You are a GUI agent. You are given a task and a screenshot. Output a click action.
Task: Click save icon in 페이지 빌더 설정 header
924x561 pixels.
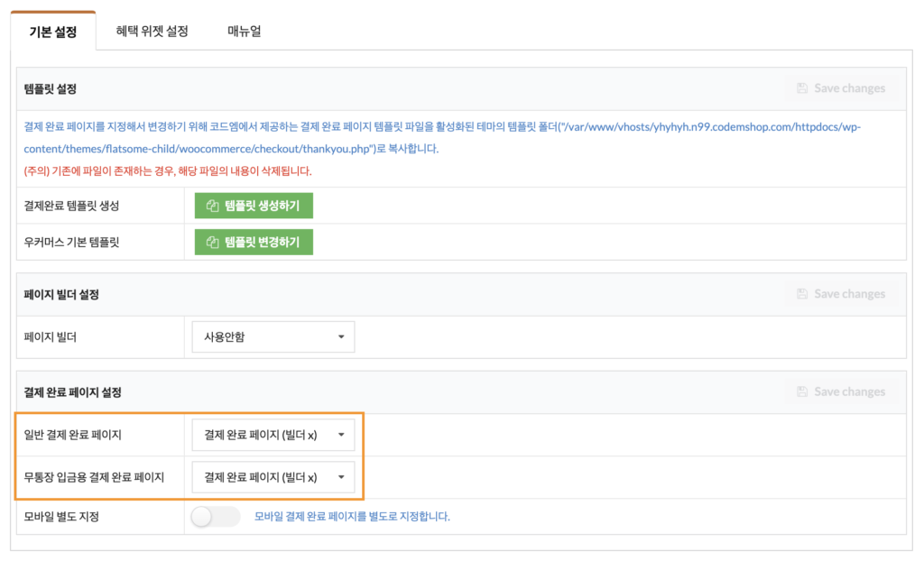802,294
